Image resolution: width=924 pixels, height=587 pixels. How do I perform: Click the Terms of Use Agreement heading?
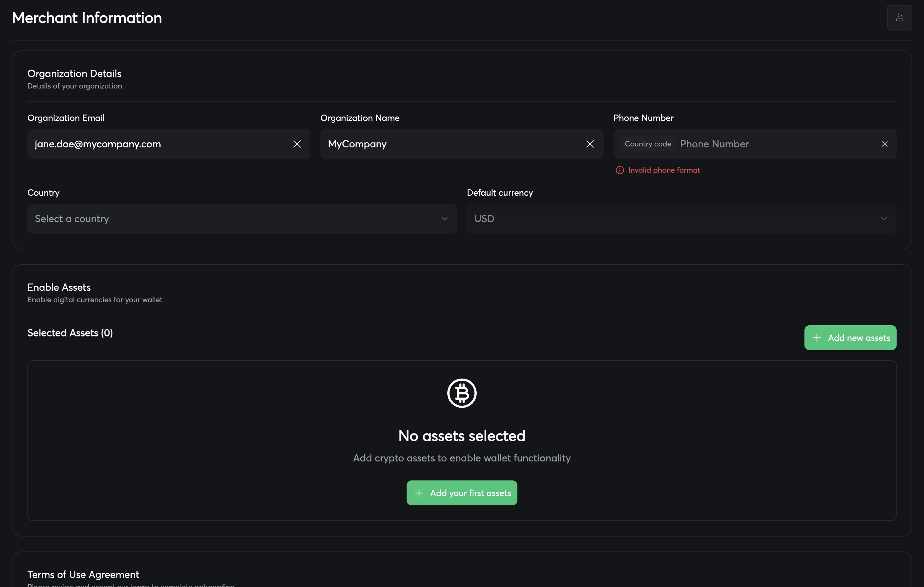83,574
